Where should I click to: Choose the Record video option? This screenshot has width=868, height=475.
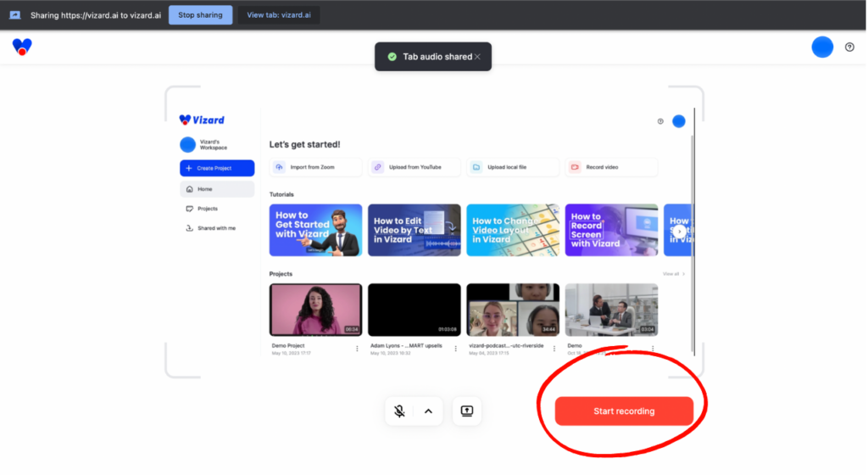coord(612,167)
